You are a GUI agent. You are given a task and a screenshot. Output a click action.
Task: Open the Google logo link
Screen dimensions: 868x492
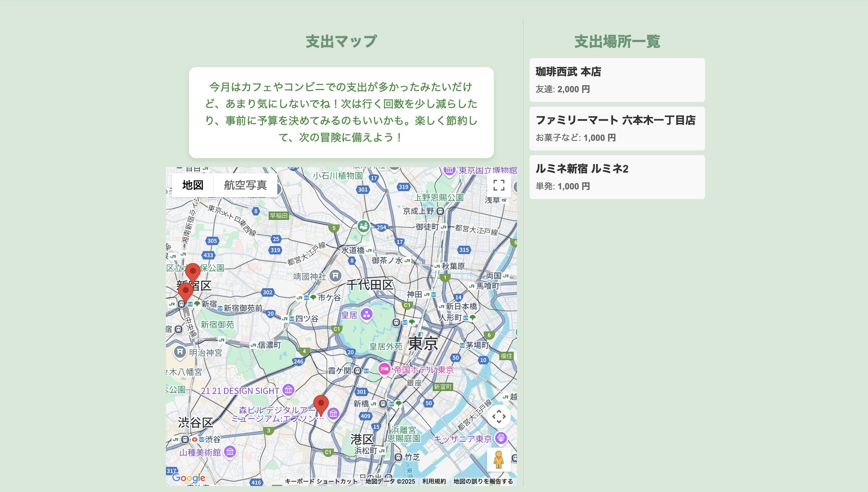(x=188, y=478)
